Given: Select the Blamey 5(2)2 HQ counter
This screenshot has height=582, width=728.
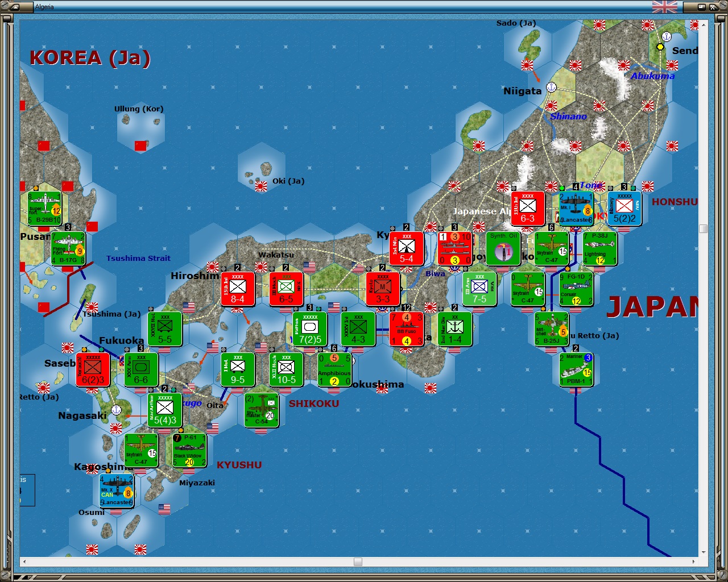Looking at the screenshot, I should coord(624,209).
